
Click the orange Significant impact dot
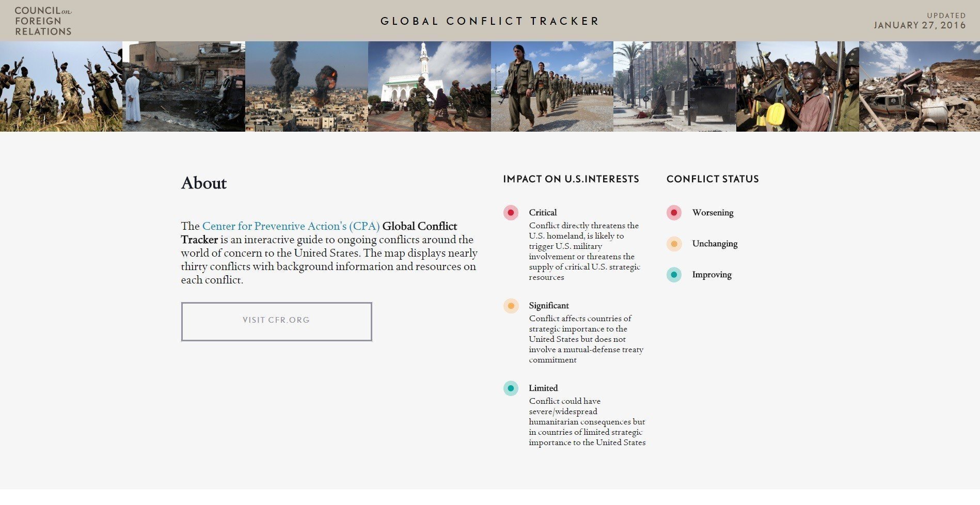pos(511,306)
